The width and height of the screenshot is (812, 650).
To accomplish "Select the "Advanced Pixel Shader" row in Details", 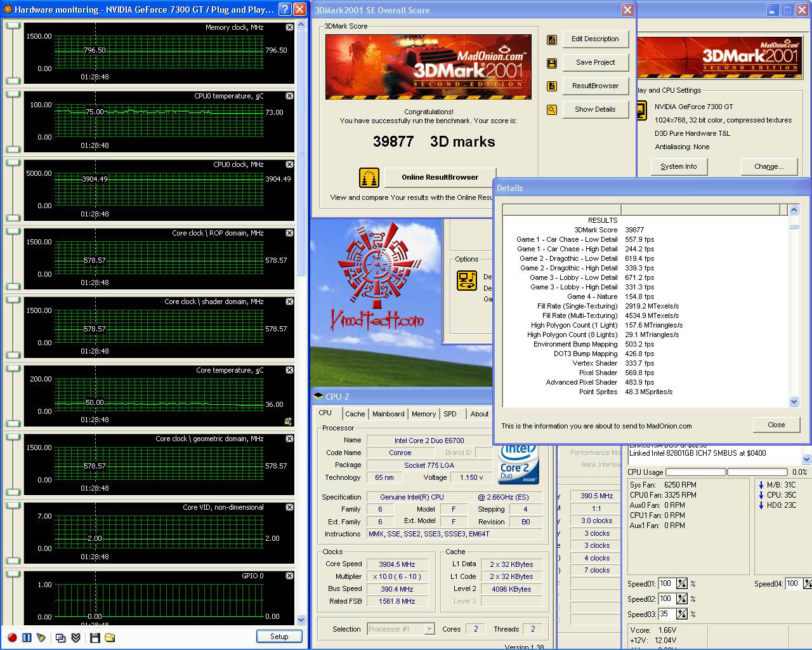I will tap(646, 382).
